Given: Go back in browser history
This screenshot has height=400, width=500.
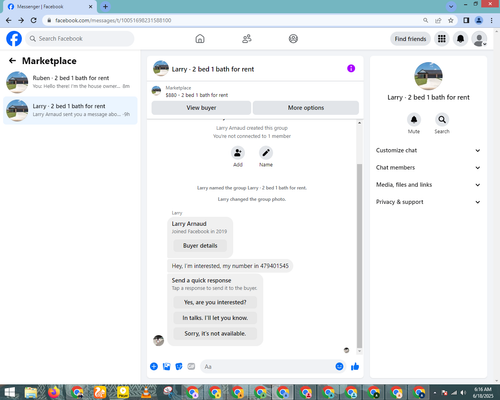Looking at the screenshot, I should pyautogui.click(x=9, y=20).
